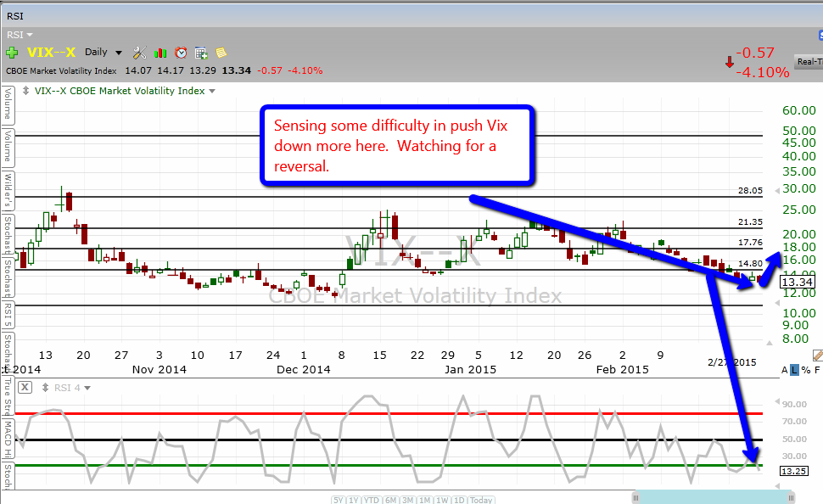Expand VIX--X CBOE Market Volatility Index dropdown
The image size is (823, 504).
(212, 91)
